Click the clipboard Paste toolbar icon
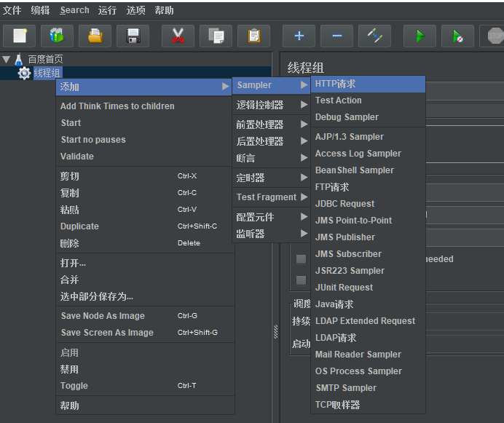The image size is (504, 423). pyautogui.click(x=253, y=36)
